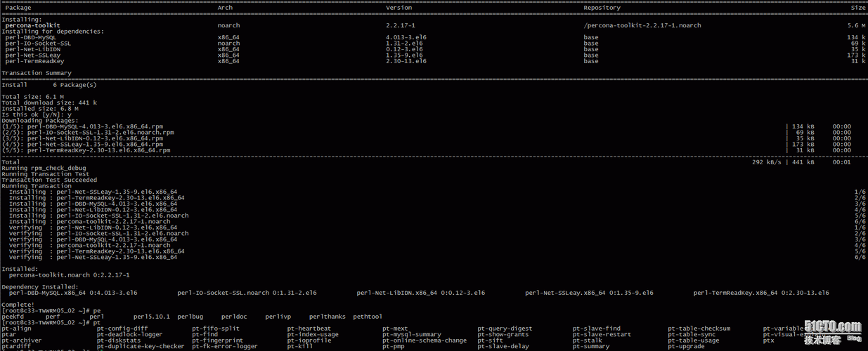The width and height of the screenshot is (868, 351).
Task: Select download line "(2/5): perl-IO-Socket-SSL-1.31-2.el6.noarch.rpm"
Action: [88, 132]
